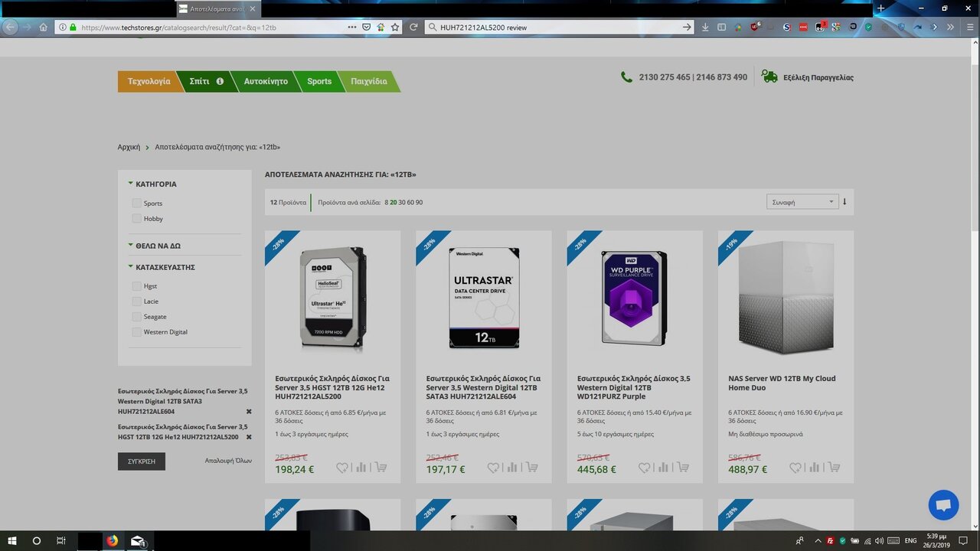The width and height of the screenshot is (980, 551).
Task: Open Firefox downloads arrow
Action: [x=705, y=27]
